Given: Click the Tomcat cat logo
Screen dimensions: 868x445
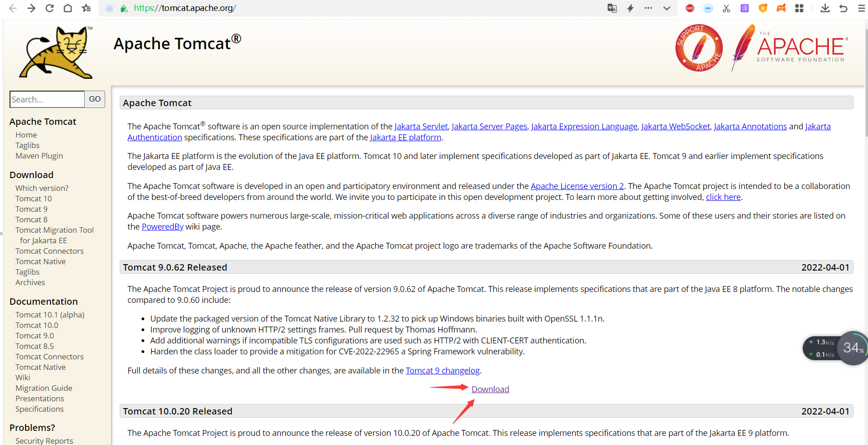Looking at the screenshot, I should click(56, 52).
